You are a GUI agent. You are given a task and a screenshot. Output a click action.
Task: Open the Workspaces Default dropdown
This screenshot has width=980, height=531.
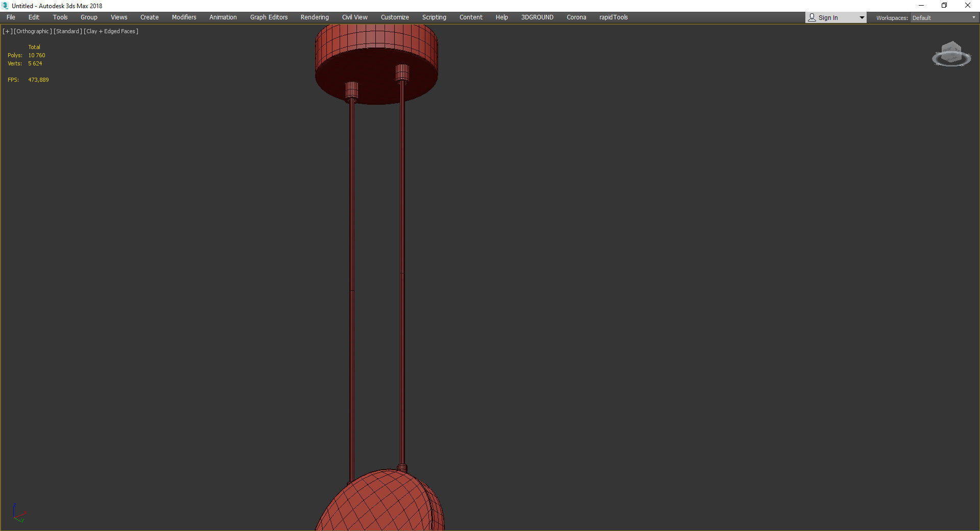click(944, 18)
